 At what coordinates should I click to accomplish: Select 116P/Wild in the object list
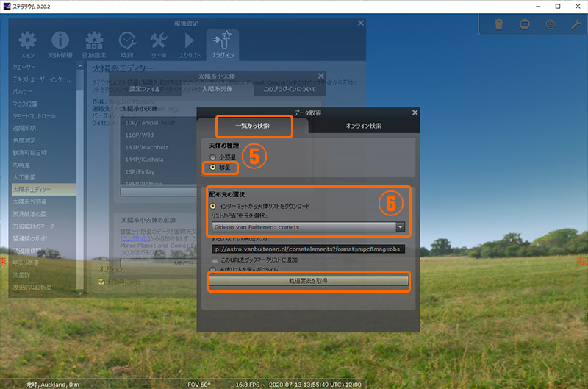click(139, 135)
